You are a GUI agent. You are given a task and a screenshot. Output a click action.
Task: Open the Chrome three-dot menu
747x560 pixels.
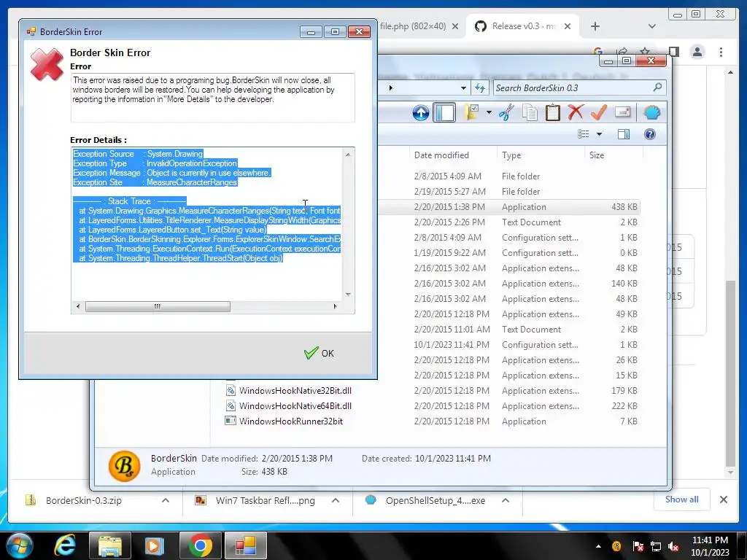[x=721, y=52]
